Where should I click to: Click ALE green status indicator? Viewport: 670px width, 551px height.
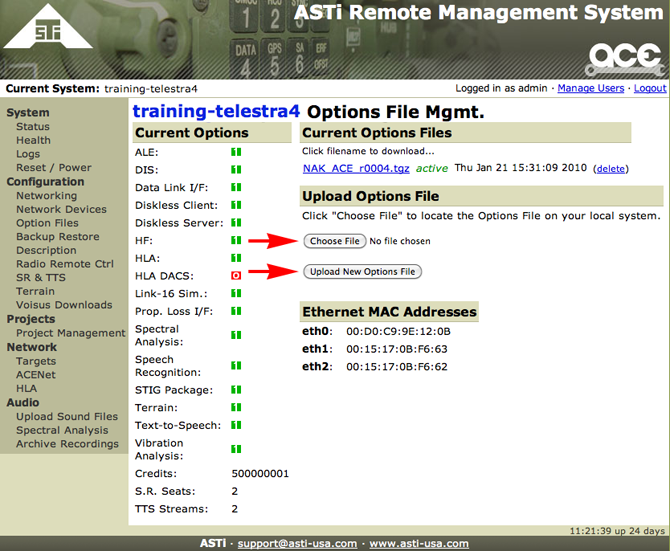[236, 152]
